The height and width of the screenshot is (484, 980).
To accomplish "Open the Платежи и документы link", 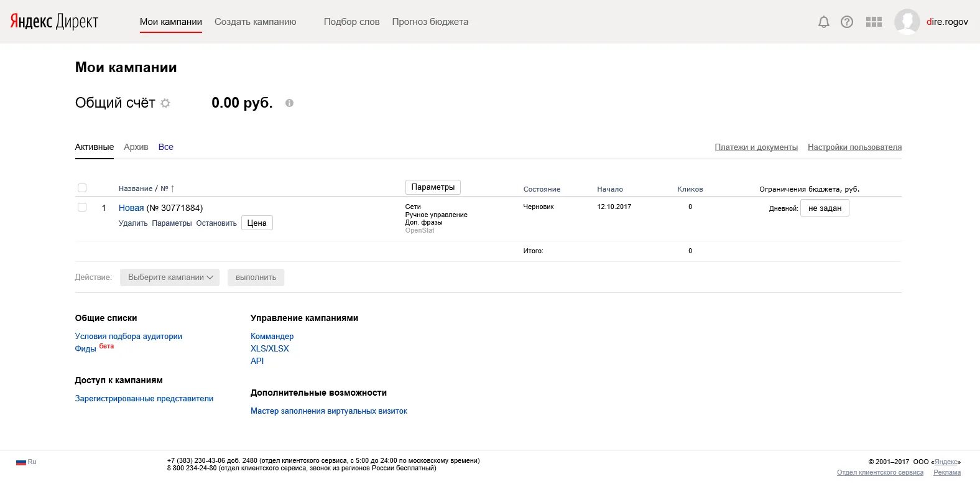I will 756,147.
